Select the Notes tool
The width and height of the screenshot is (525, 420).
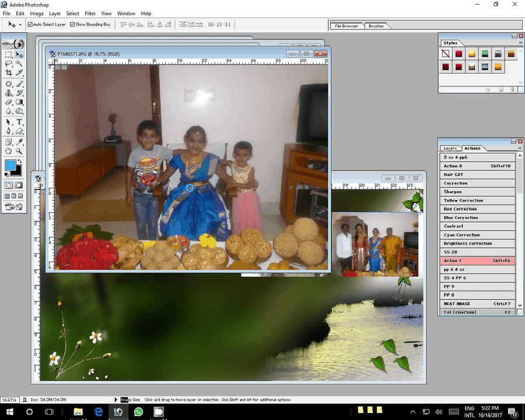pyautogui.click(x=9, y=142)
